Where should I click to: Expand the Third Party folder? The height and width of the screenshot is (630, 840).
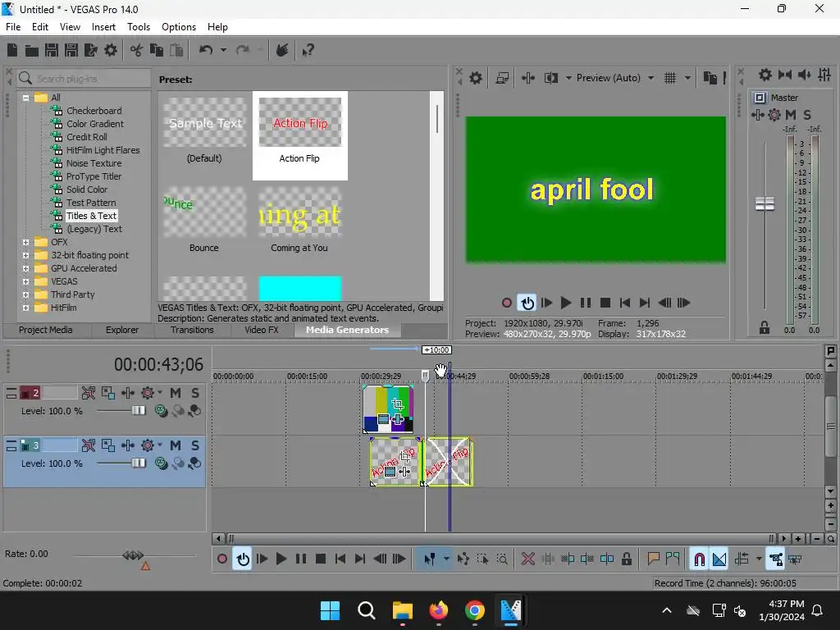25,294
